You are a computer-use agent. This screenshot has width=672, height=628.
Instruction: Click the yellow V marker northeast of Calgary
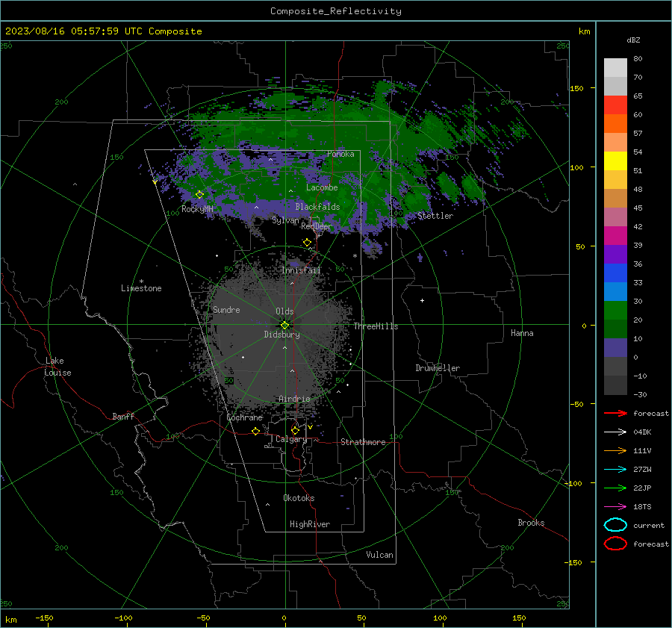(x=310, y=427)
